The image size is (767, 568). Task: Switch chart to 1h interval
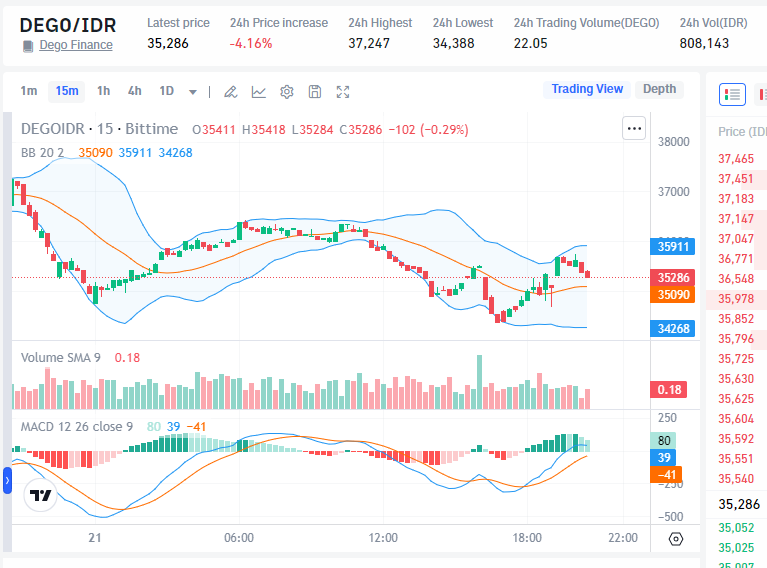point(103,91)
